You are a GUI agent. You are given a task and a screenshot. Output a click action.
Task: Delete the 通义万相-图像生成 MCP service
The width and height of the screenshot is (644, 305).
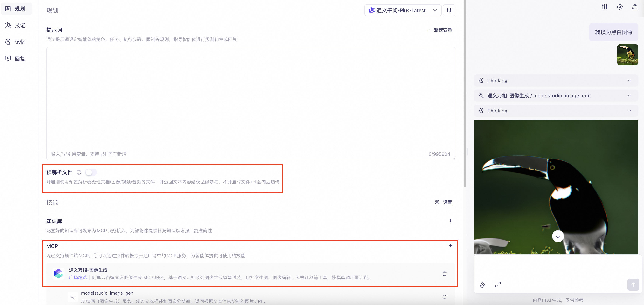pos(445,273)
